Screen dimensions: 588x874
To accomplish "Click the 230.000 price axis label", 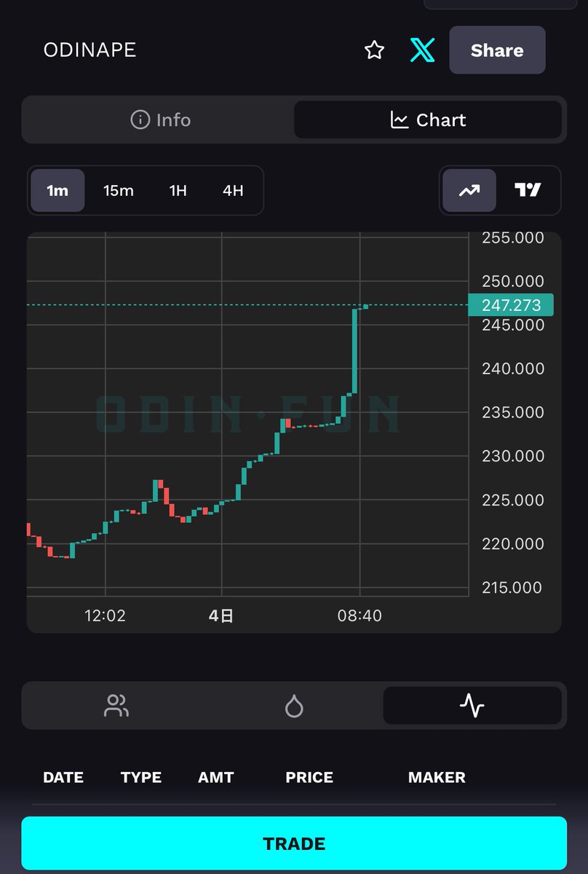I will pos(513,456).
